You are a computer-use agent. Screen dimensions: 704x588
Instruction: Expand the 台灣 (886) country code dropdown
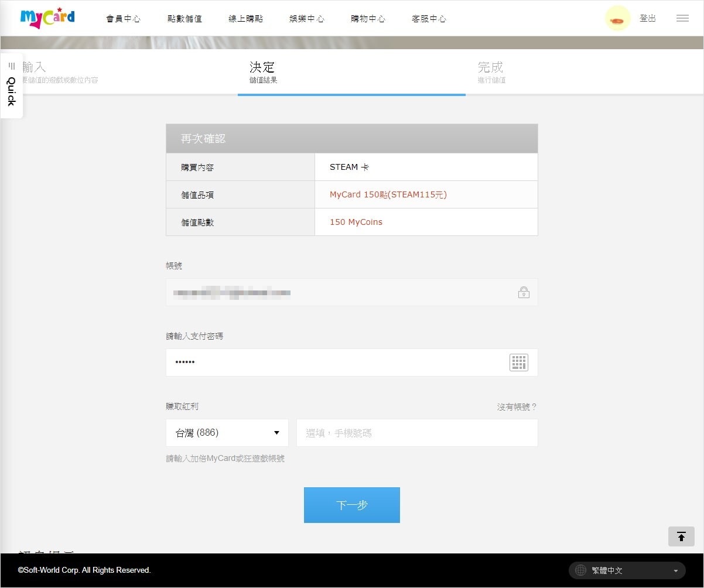point(227,433)
